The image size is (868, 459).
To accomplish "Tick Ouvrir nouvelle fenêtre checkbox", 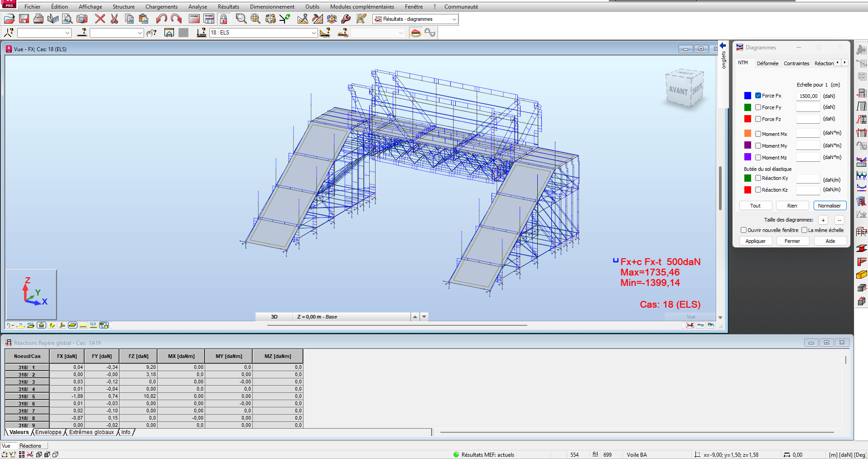I will click(x=743, y=230).
